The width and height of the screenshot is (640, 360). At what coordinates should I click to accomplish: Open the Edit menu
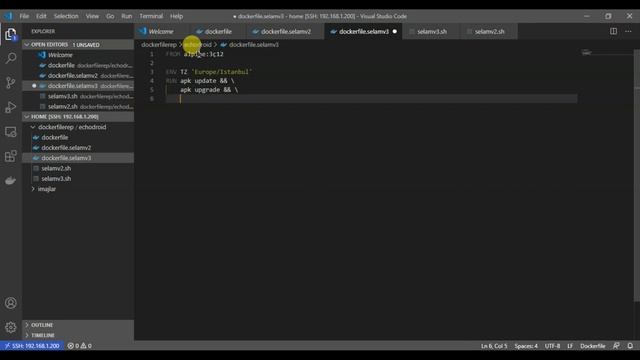click(41, 16)
